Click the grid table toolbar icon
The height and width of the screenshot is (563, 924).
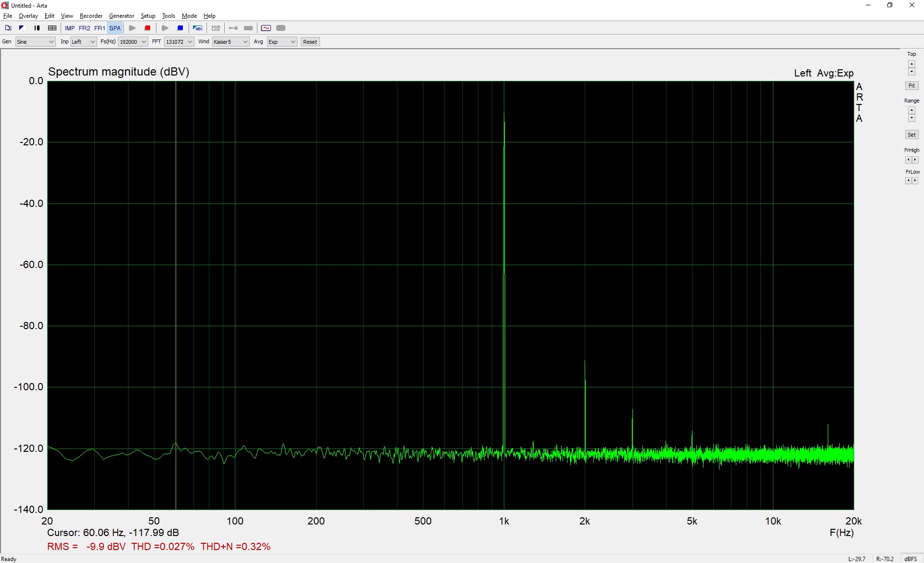(x=52, y=28)
